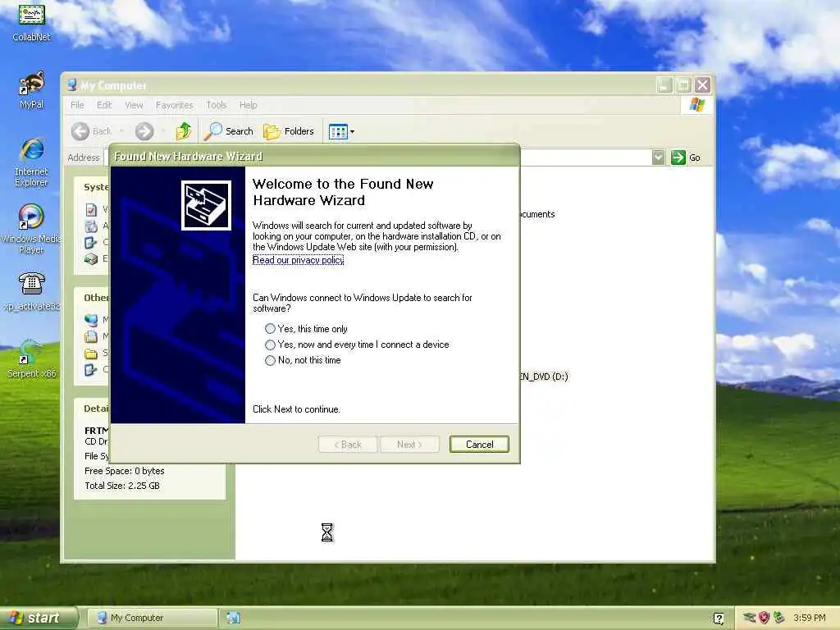
Task: Click the Forward arrow in My Computer
Action: (144, 131)
